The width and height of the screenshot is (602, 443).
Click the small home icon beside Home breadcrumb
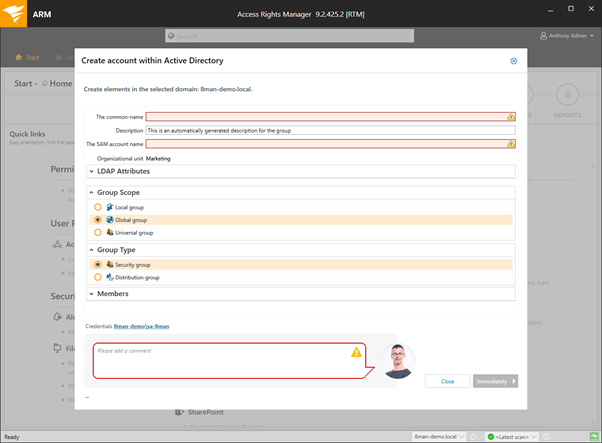(x=45, y=83)
